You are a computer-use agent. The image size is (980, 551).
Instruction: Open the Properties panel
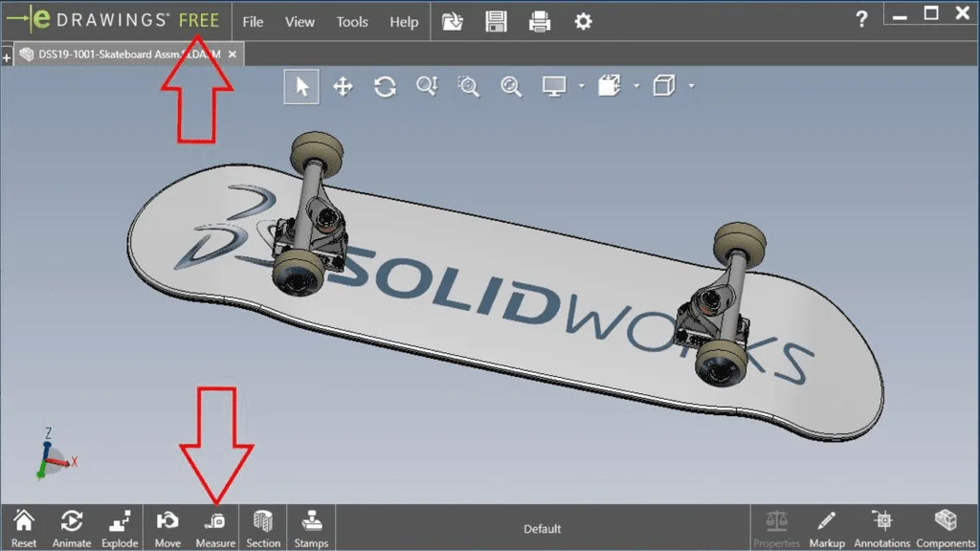[x=776, y=528]
